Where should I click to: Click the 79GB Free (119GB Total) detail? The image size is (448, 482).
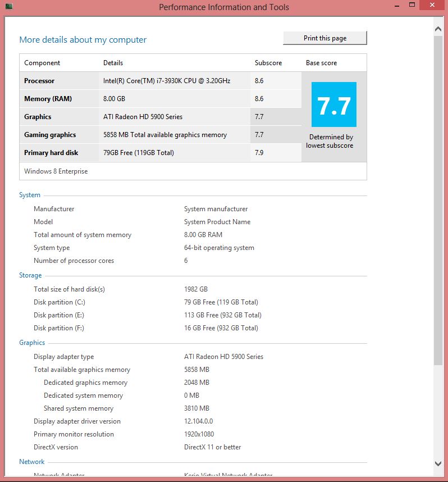139,153
